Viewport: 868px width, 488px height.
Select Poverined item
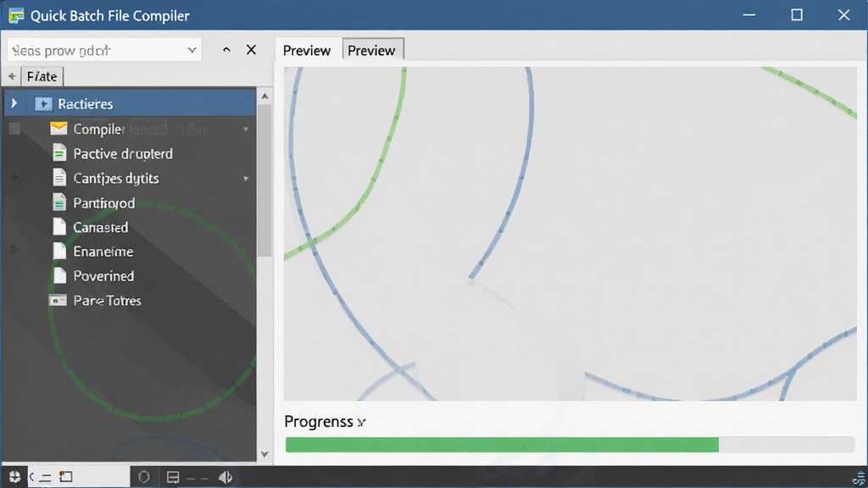[103, 276]
